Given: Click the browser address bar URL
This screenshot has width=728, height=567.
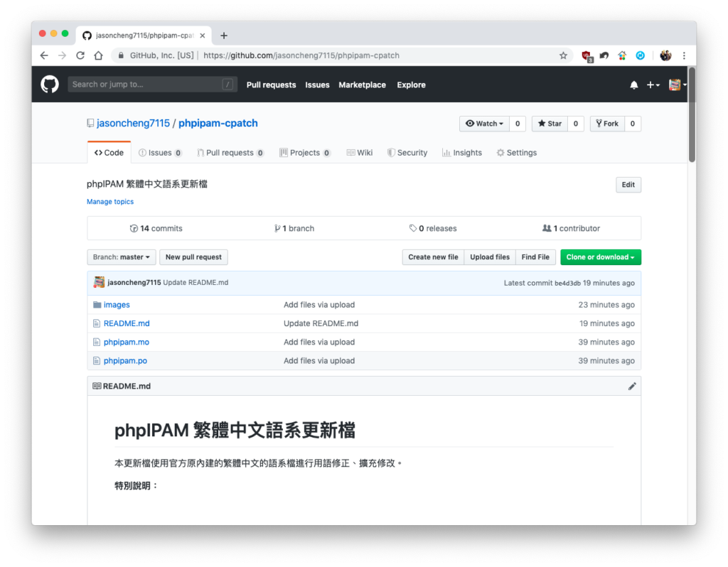Looking at the screenshot, I should point(301,55).
